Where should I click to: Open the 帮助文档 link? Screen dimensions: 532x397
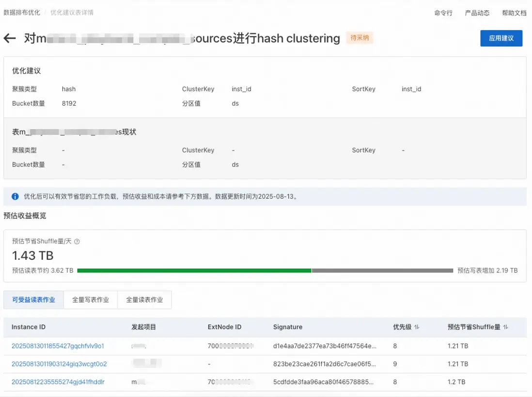[x=514, y=13]
